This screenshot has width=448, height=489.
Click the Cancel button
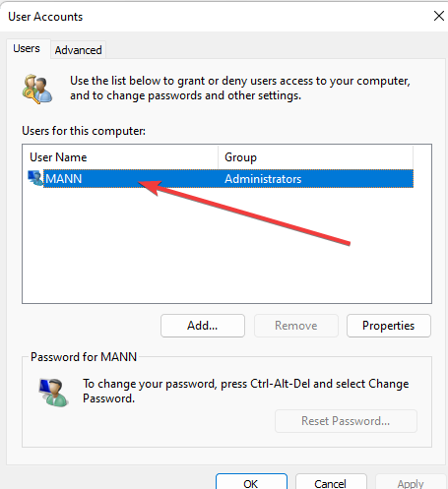coord(331,483)
